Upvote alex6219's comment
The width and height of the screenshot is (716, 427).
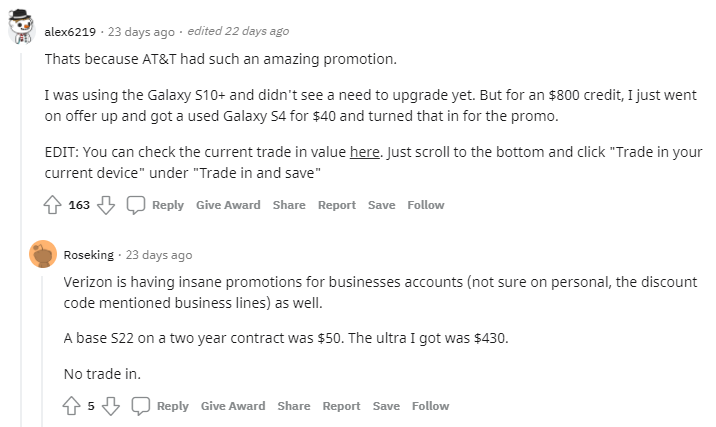click(54, 205)
